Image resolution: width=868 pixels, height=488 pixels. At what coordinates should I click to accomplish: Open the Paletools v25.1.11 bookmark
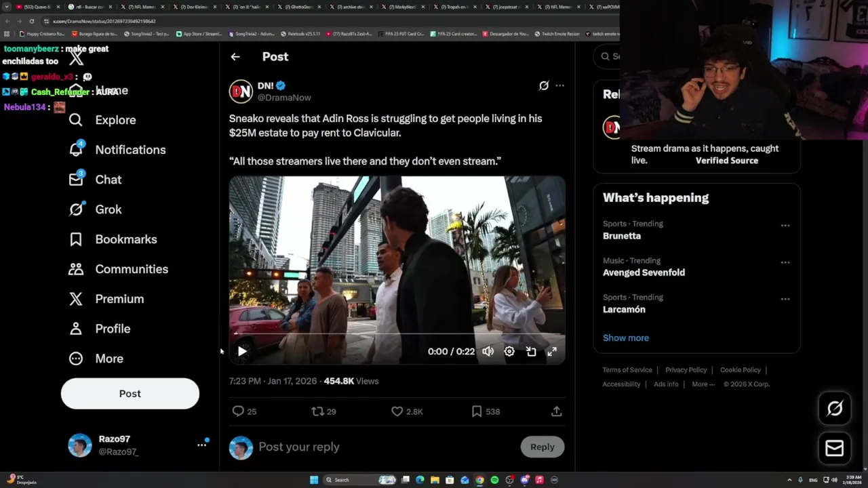point(300,33)
